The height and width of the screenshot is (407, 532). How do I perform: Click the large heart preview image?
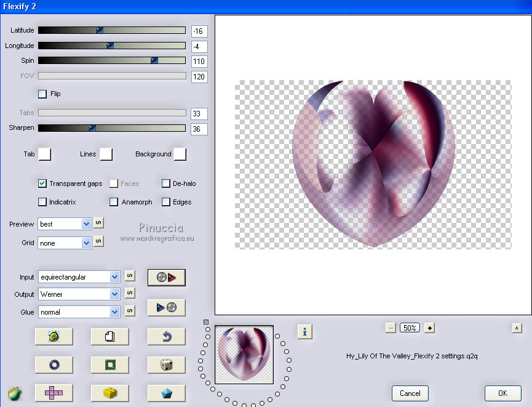coord(373,164)
